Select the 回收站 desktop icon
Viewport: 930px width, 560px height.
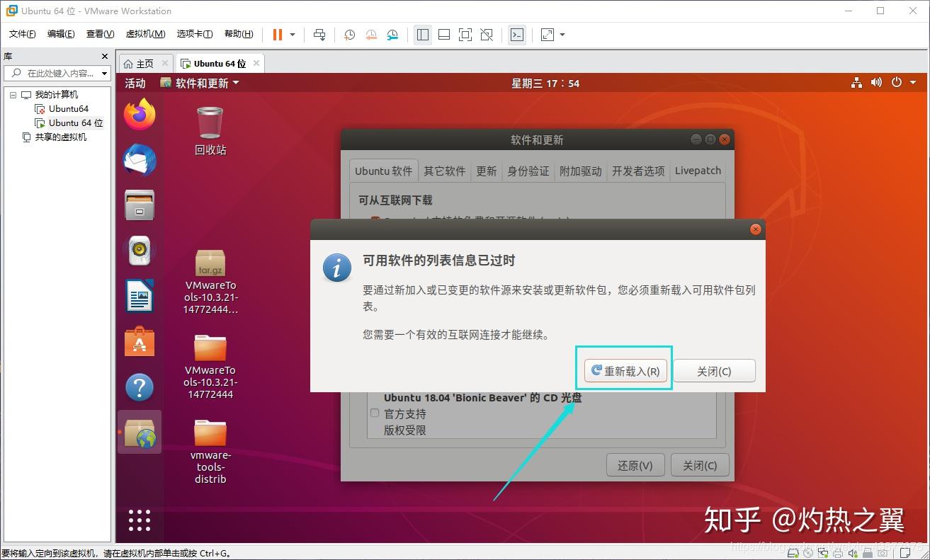[x=210, y=130]
